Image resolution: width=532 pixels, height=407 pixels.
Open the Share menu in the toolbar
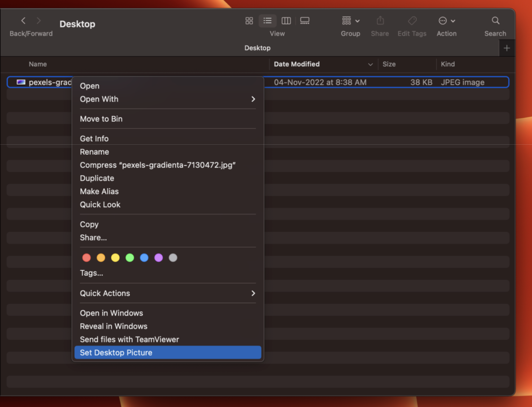click(x=380, y=20)
